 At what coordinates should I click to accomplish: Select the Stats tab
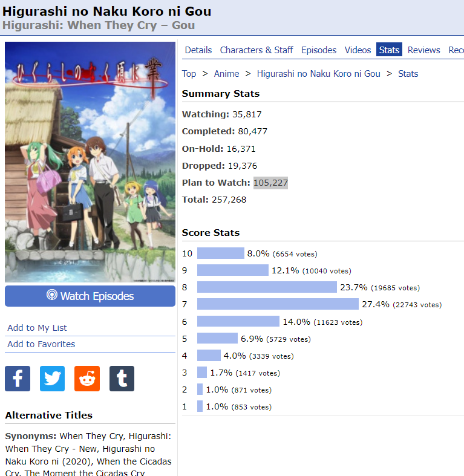(x=389, y=50)
